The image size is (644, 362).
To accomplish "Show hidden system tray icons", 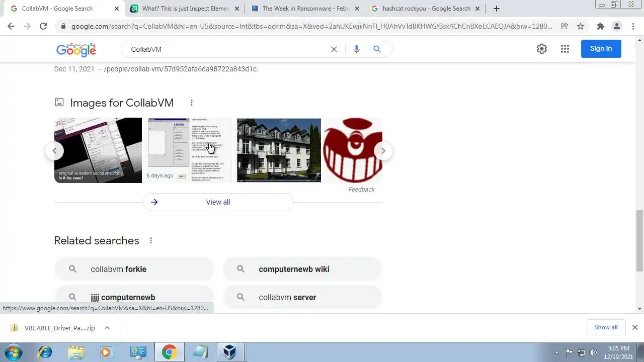I will [x=556, y=352].
